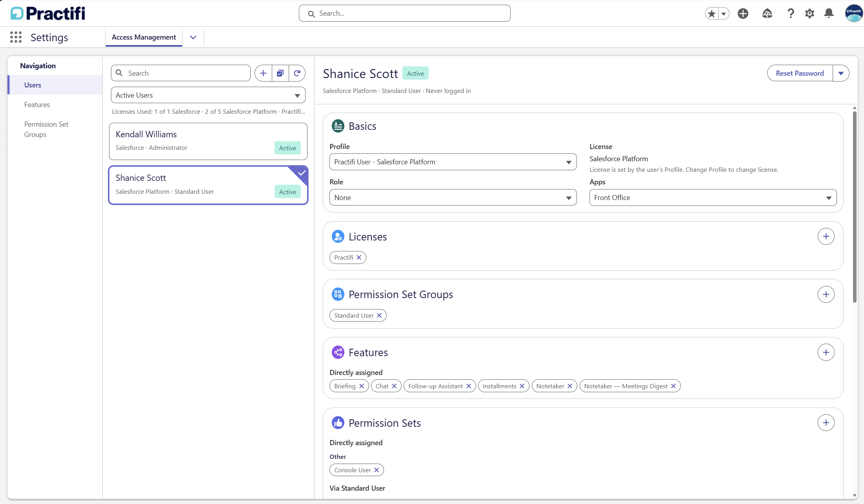Go to Features in navigation
This screenshot has height=504, width=864.
point(55,105)
